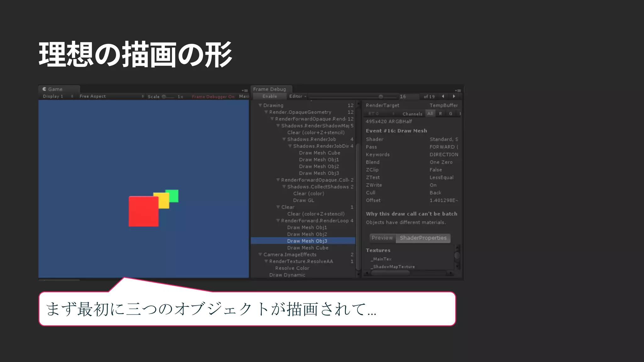Image resolution: width=644 pixels, height=362 pixels.
Task: Open the Free Aspect dropdown
Action: tap(112, 96)
